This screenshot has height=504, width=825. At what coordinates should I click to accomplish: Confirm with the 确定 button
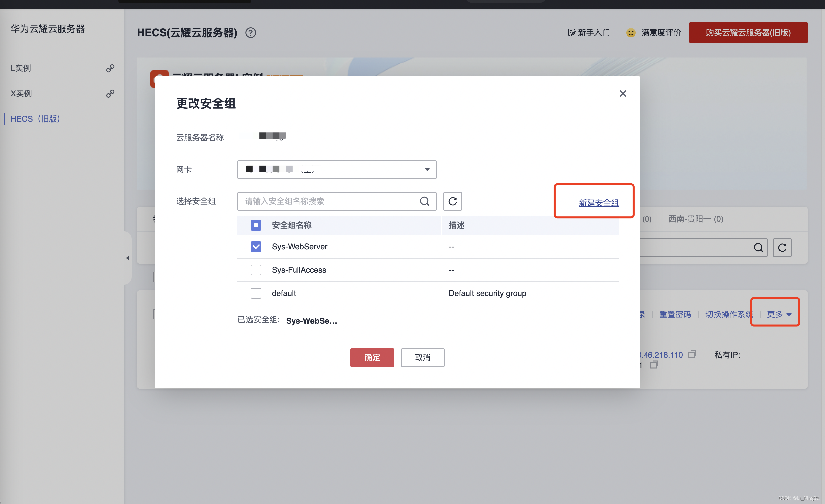(x=372, y=358)
